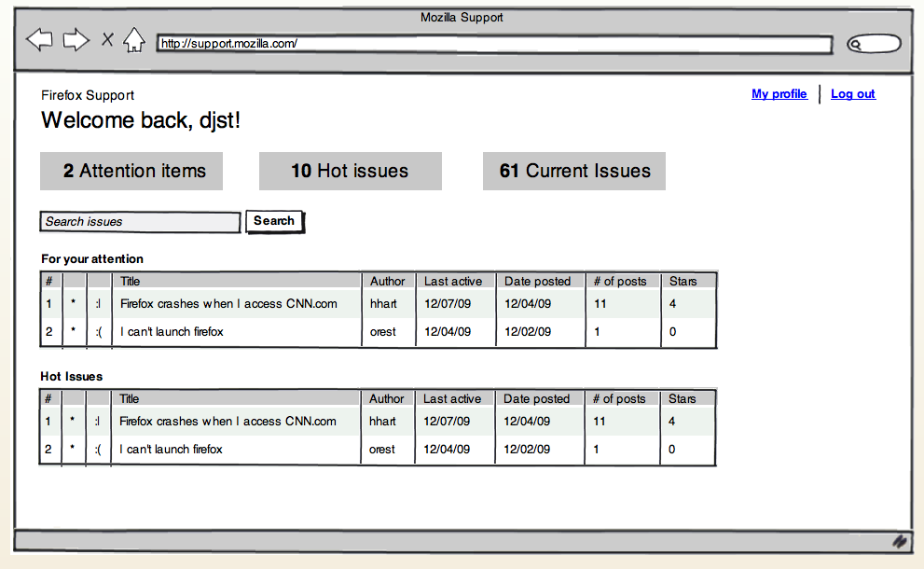Select author orest in For your attention table
Image resolution: width=924 pixels, height=569 pixels.
[x=382, y=331]
